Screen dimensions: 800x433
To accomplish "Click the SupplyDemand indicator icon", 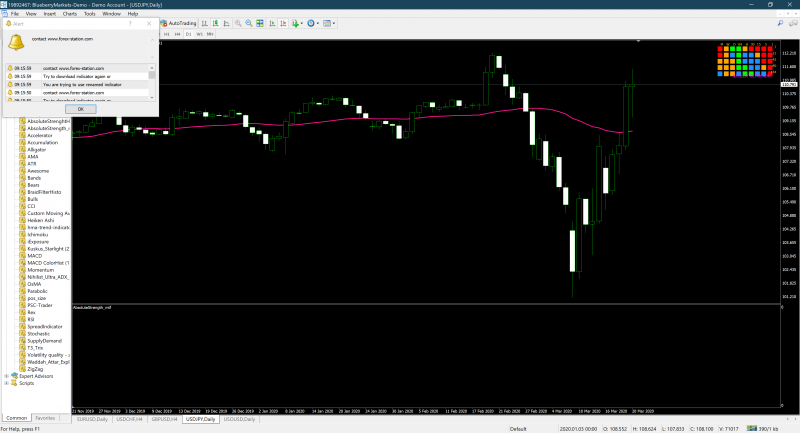I will pos(22,341).
